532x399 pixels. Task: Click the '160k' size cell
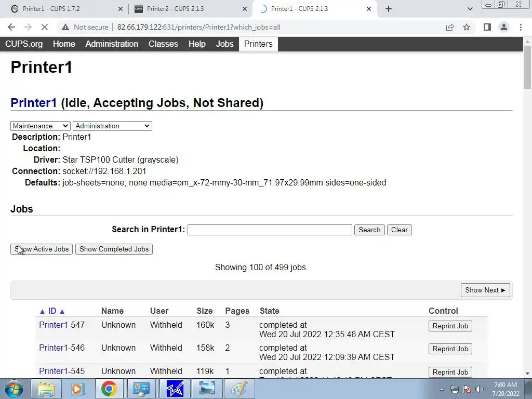205,325
